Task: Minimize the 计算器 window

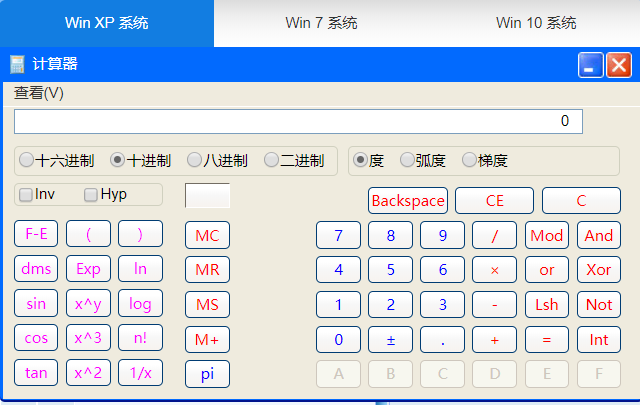Action: point(590,65)
